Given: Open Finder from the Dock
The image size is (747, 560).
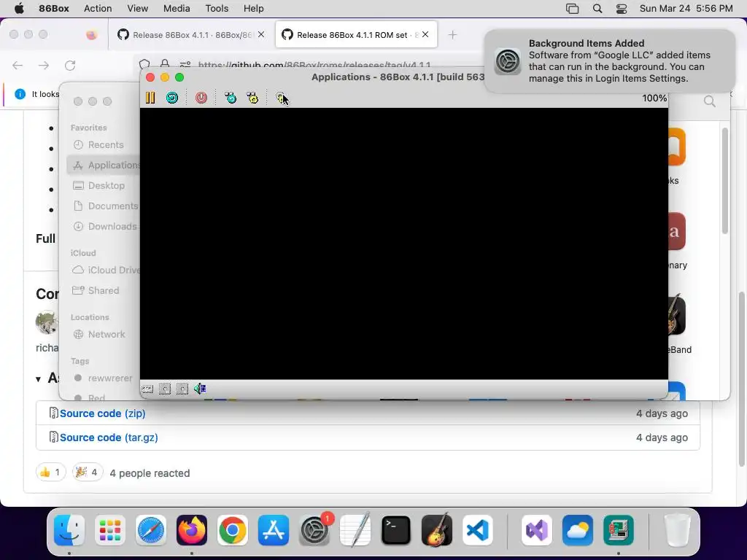Looking at the screenshot, I should pos(69,530).
